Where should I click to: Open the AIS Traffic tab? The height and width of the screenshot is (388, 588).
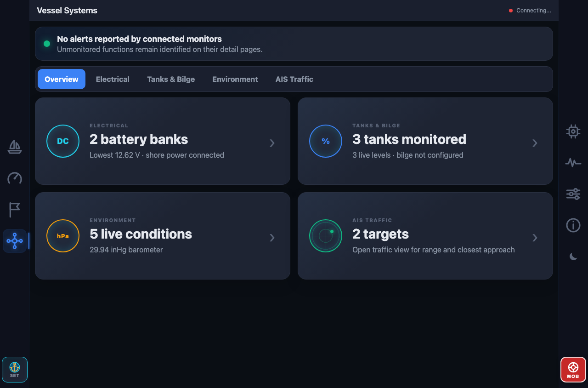tap(294, 79)
